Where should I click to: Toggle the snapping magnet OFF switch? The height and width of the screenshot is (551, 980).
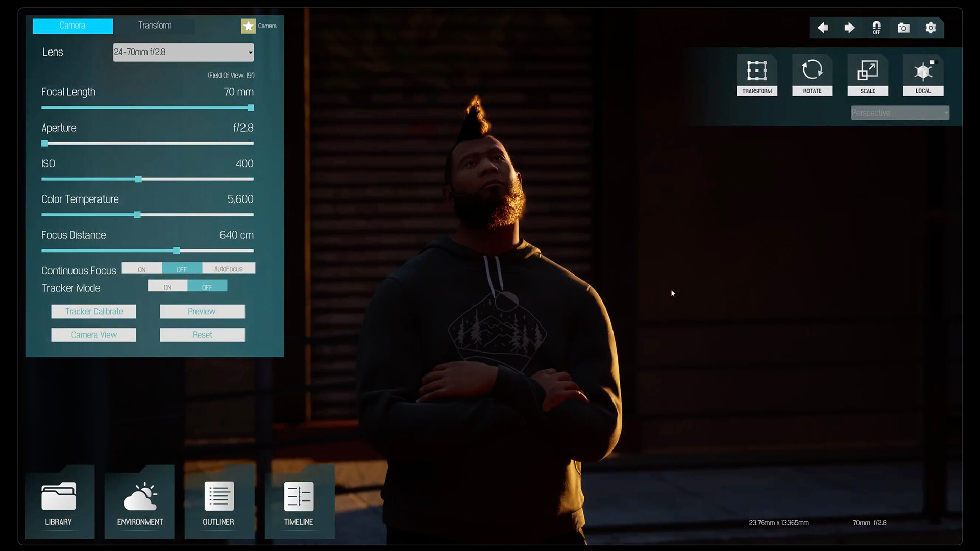pos(877,28)
